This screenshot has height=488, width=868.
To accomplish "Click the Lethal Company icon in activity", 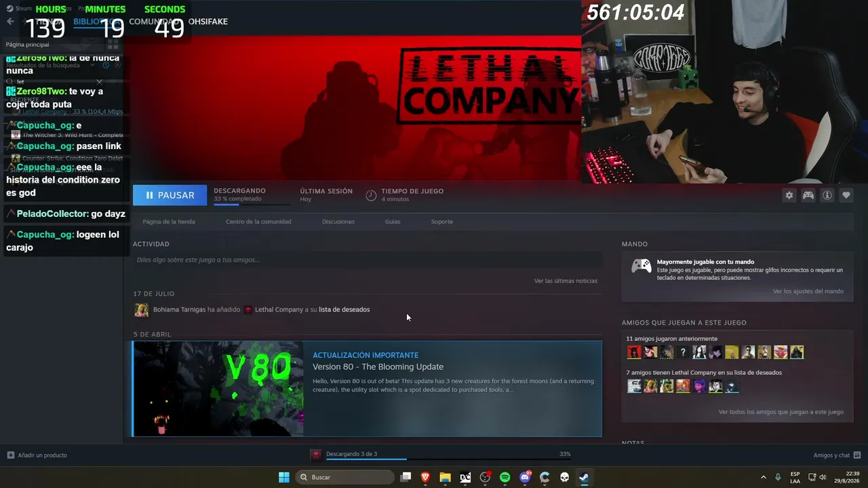I will (x=248, y=310).
